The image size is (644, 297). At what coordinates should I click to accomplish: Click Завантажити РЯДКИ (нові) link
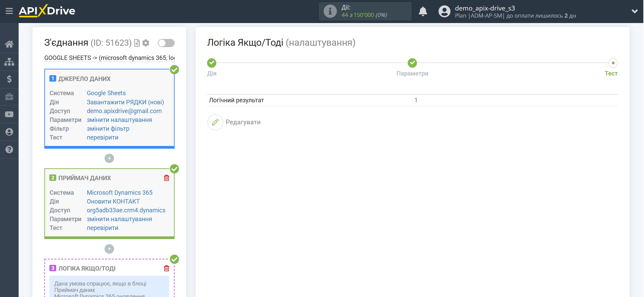point(125,102)
